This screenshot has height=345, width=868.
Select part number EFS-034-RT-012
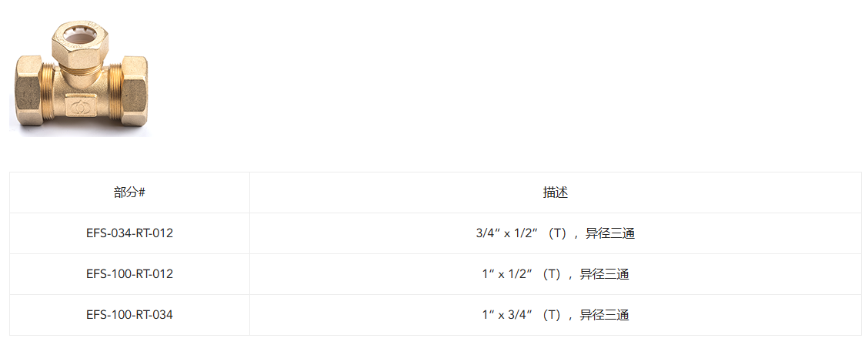pyautogui.click(x=129, y=233)
